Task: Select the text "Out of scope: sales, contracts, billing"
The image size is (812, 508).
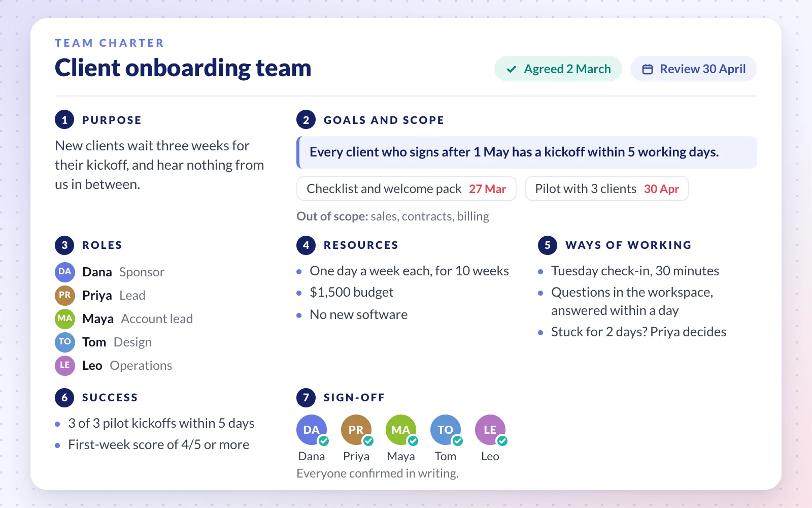Action: click(393, 216)
